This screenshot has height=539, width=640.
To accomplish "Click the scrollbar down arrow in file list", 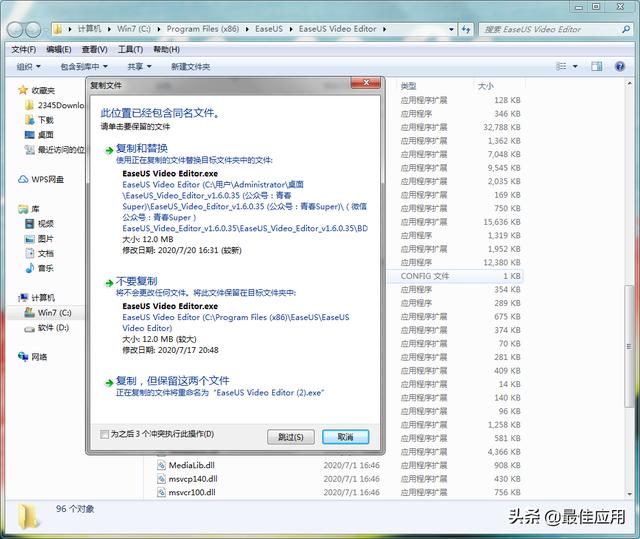I will point(629,494).
